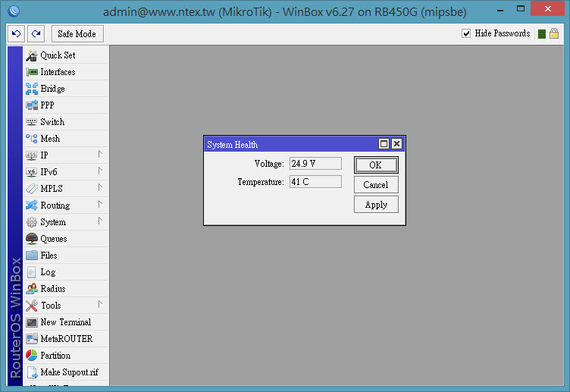The width and height of the screenshot is (570, 392).
Task: Open the Partition pie icon
Action: (32, 356)
